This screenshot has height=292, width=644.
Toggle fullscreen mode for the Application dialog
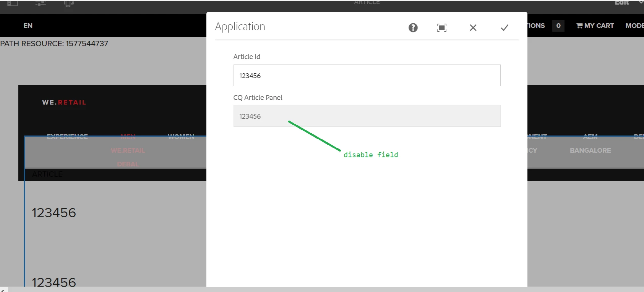tap(441, 27)
